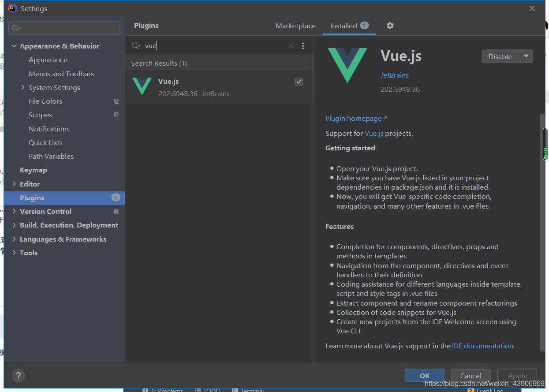This screenshot has width=549, height=392.
Task: Open the JetBrains vendor link
Action: click(x=394, y=75)
